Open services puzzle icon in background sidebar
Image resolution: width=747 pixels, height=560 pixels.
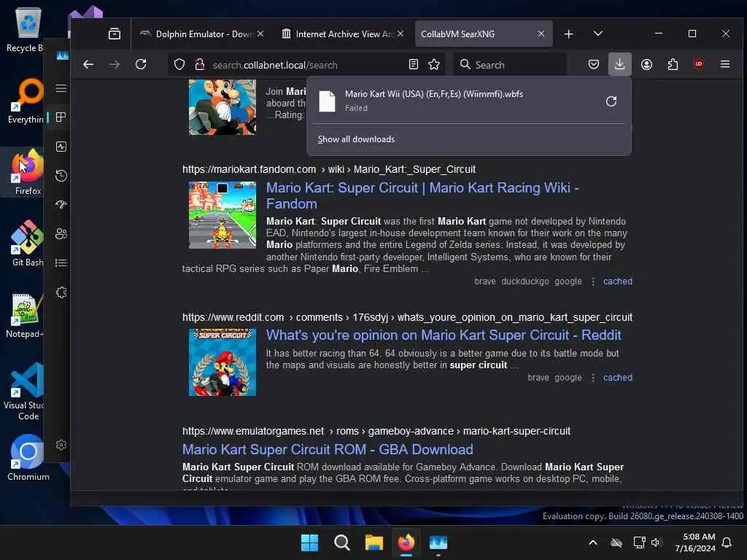(61, 292)
